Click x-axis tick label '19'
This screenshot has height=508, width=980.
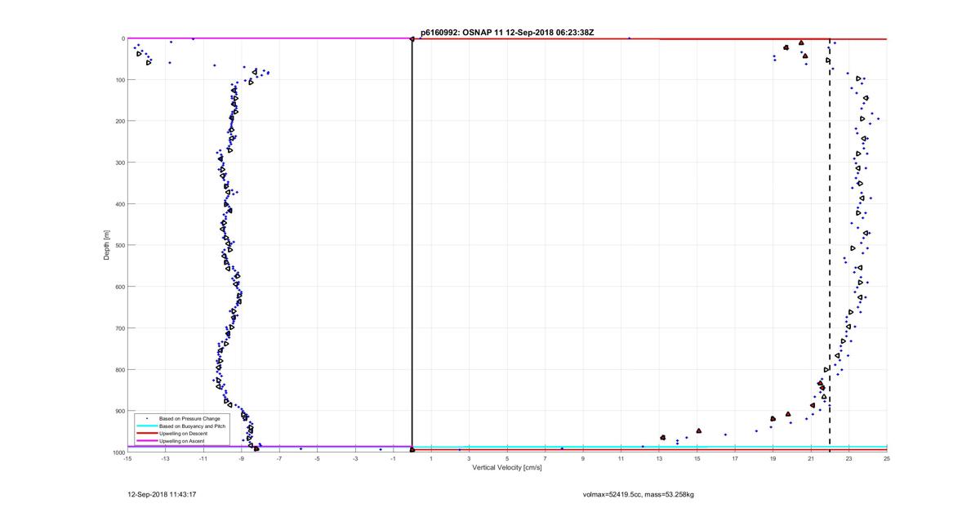coord(773,458)
